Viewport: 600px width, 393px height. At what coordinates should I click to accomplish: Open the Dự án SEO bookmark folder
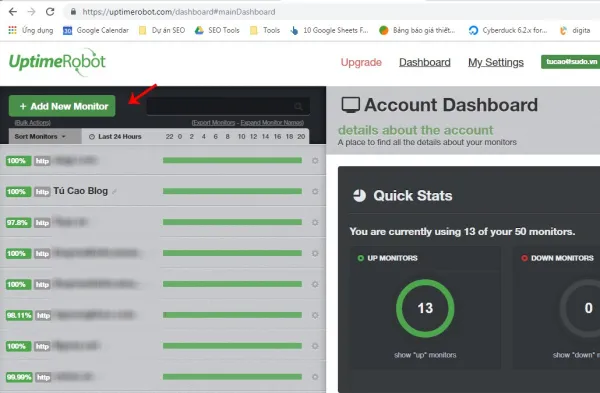pos(162,30)
